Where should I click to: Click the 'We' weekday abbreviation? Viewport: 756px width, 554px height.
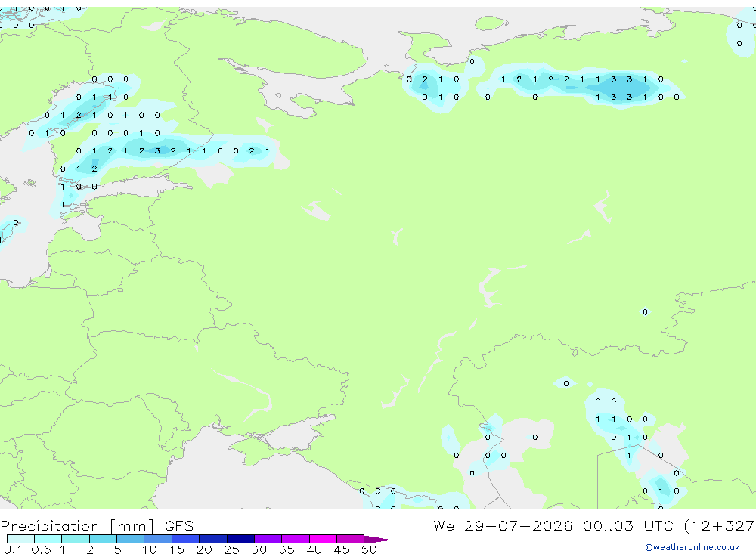pyautogui.click(x=444, y=525)
